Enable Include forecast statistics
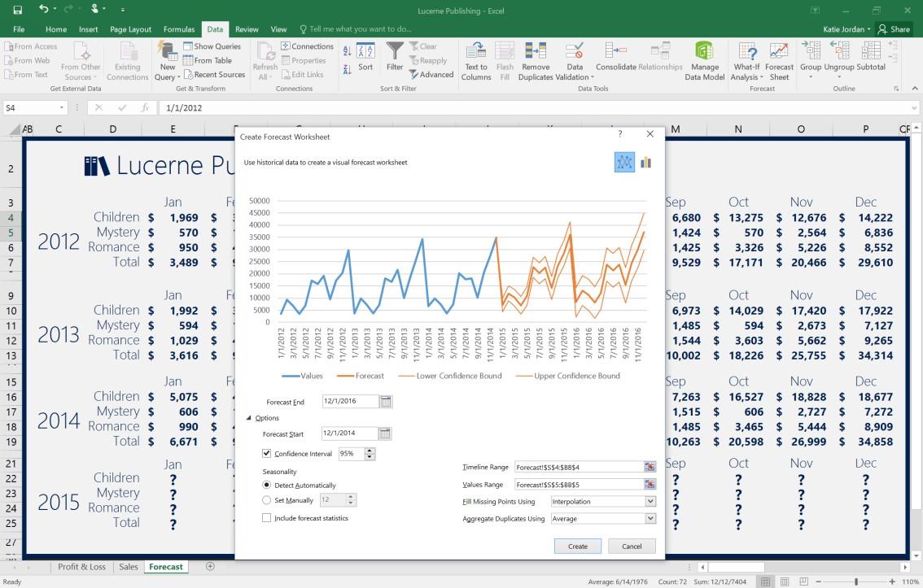The width and height of the screenshot is (923, 588). click(267, 518)
